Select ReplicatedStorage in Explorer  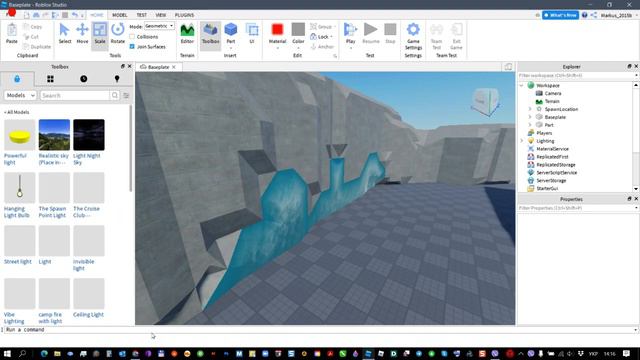pos(556,164)
